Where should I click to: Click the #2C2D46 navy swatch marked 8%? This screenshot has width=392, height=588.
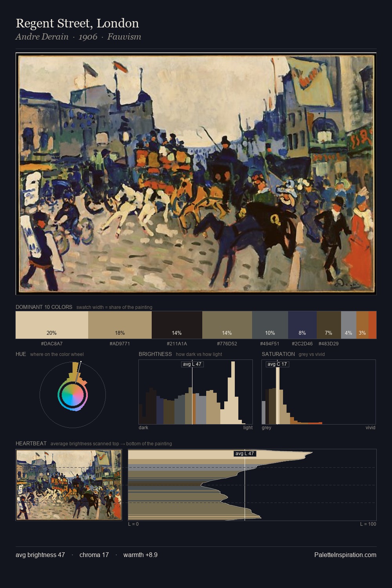[302, 325]
